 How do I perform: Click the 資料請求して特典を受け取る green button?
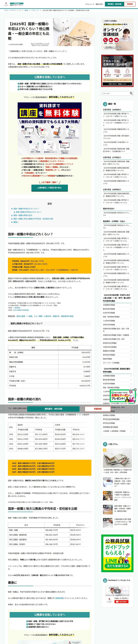[50, 188]
